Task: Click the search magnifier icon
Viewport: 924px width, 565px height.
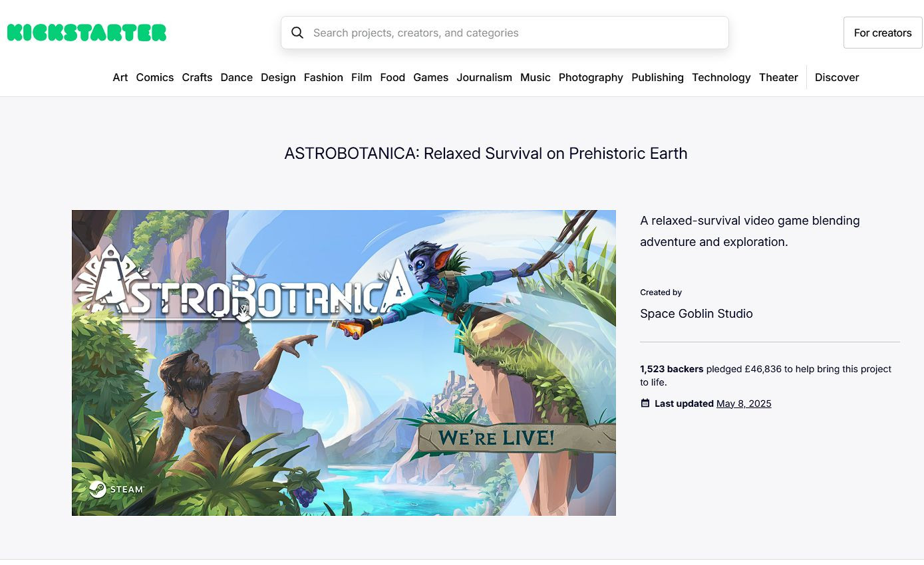Action: [x=297, y=33]
